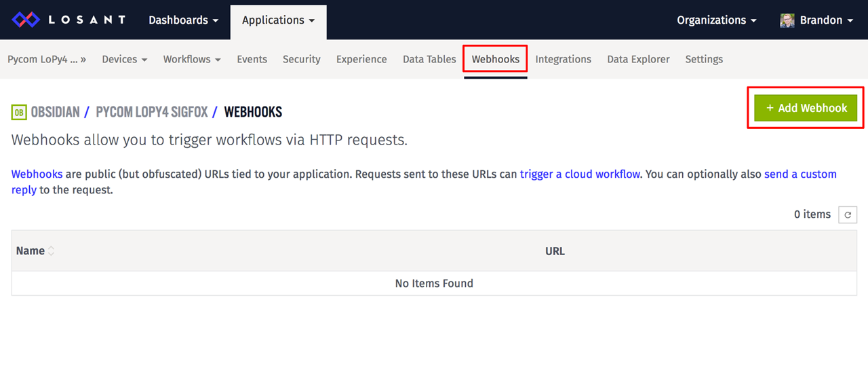Go to the Security tab

pyautogui.click(x=301, y=60)
